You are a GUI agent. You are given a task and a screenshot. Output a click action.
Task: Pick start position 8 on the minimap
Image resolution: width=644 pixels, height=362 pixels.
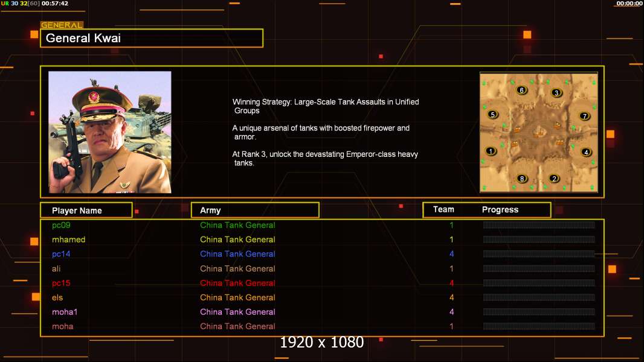coord(522,179)
